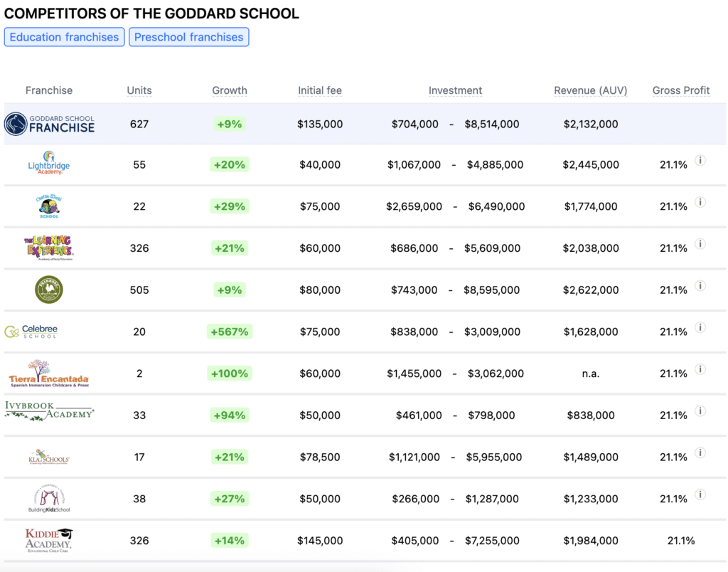Open the Goddard School Franchise logo

tap(49, 124)
